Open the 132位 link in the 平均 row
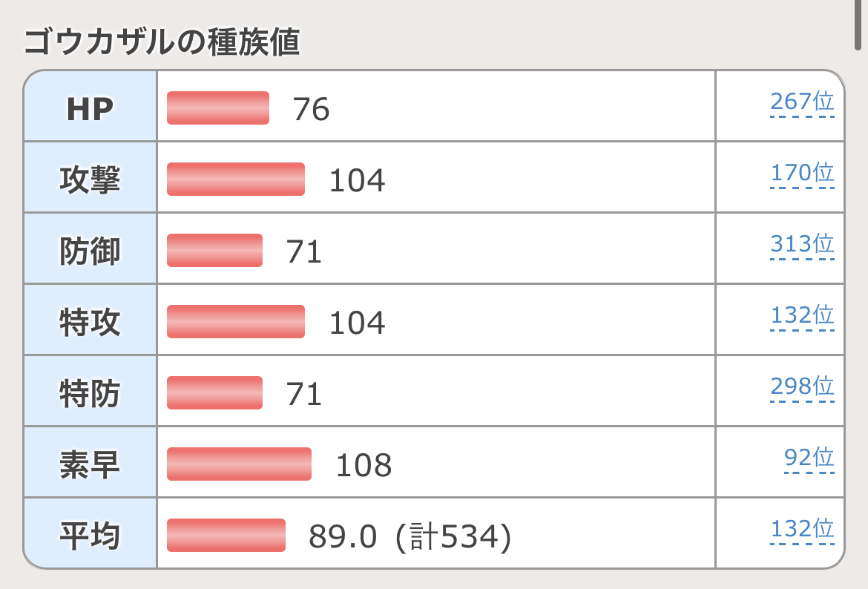 coord(802,529)
